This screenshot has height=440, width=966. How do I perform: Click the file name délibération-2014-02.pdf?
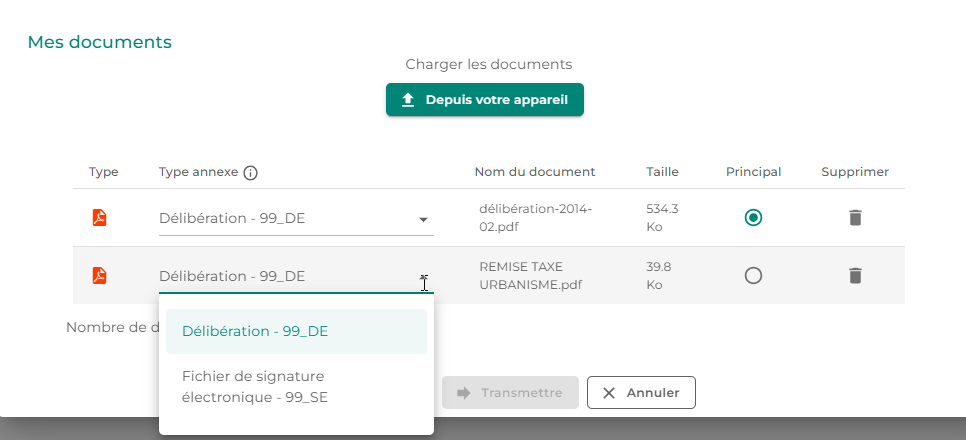(x=536, y=217)
